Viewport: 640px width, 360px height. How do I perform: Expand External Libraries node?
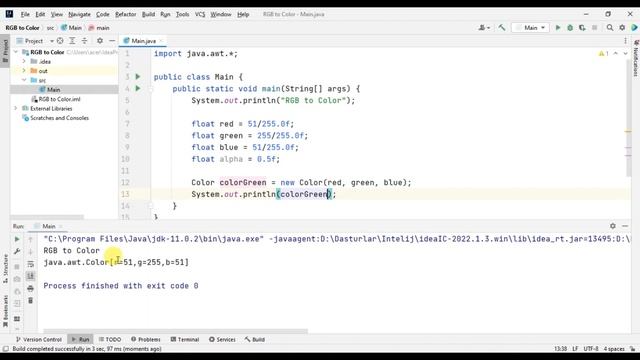[x=16, y=108]
